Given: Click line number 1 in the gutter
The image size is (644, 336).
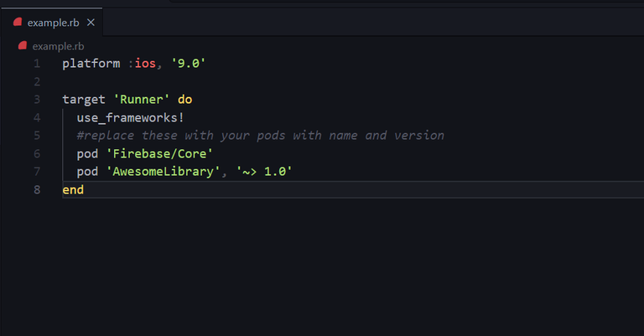Looking at the screenshot, I should coord(37,64).
